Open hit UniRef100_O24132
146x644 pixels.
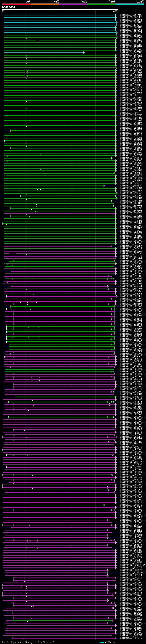[131, 151]
